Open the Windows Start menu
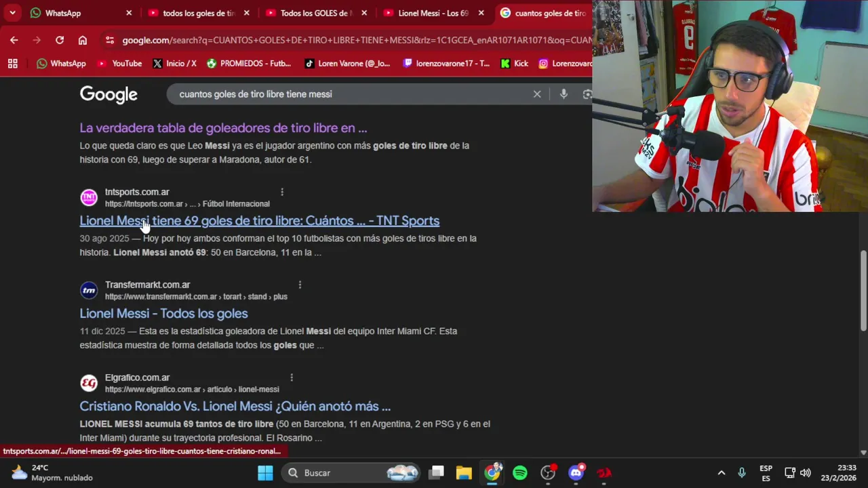 click(265, 472)
